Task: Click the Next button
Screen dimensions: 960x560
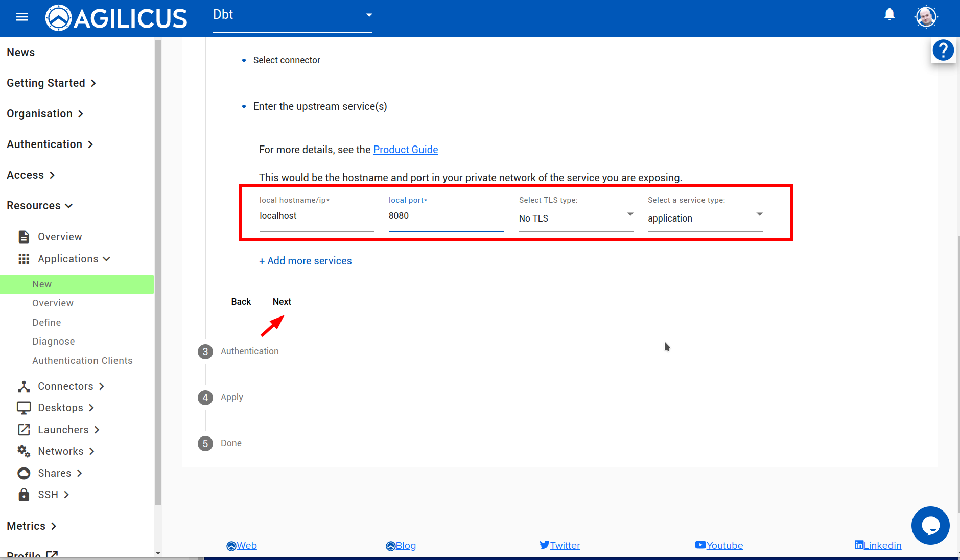Action: pyautogui.click(x=282, y=301)
